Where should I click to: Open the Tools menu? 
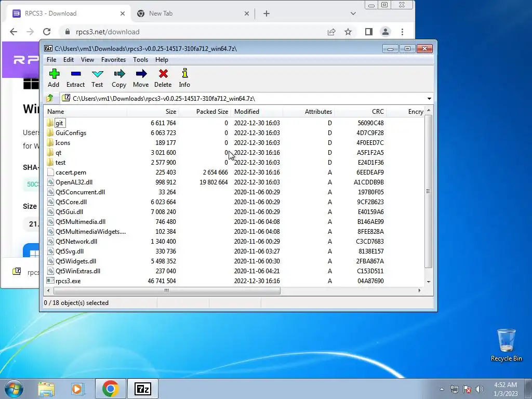[x=140, y=60]
